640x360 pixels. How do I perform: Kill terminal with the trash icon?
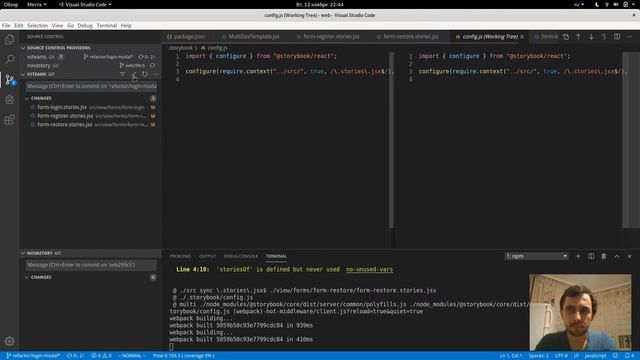click(604, 256)
